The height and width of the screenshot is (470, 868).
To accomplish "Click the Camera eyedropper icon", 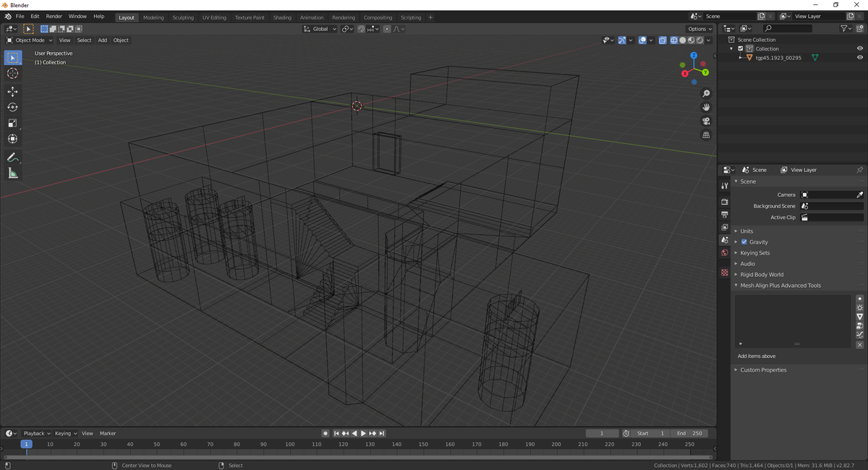I will point(859,195).
